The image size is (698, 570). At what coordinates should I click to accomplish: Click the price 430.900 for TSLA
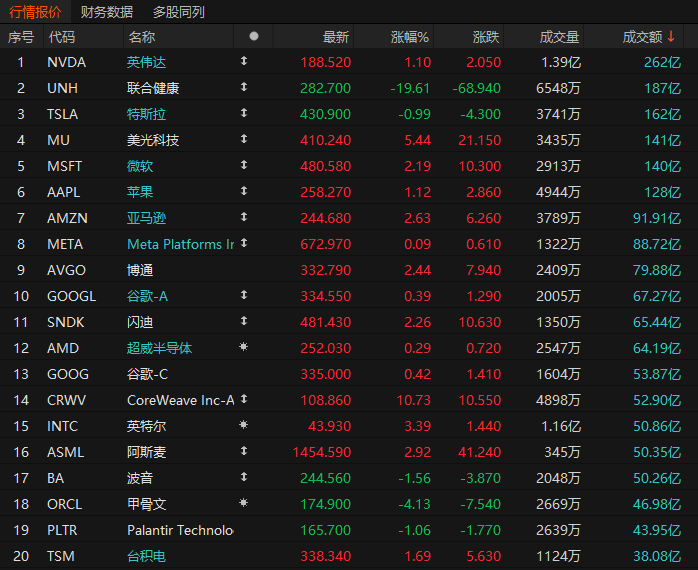point(325,114)
